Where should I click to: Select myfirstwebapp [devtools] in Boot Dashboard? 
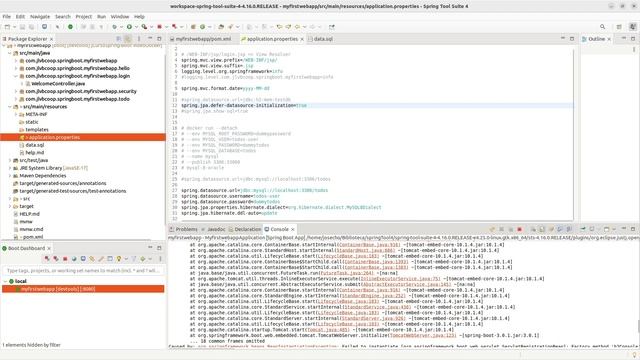[83, 289]
